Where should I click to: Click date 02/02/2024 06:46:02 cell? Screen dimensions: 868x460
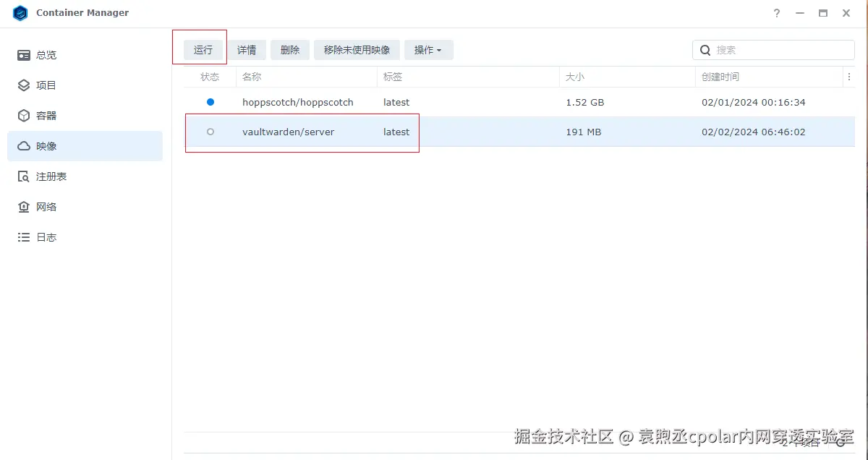(x=754, y=132)
